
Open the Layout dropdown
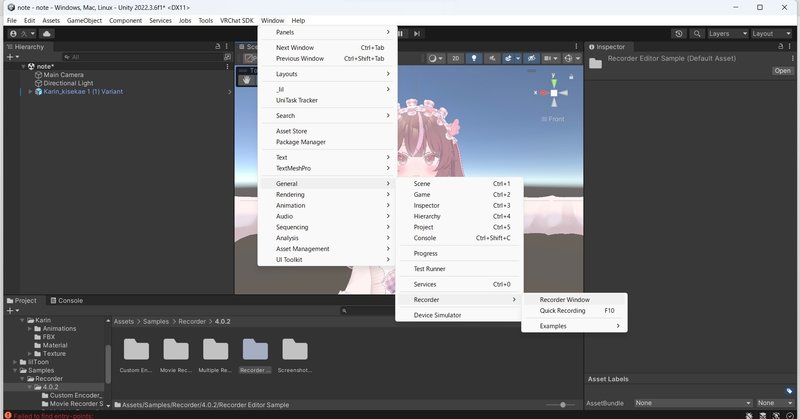tap(771, 34)
